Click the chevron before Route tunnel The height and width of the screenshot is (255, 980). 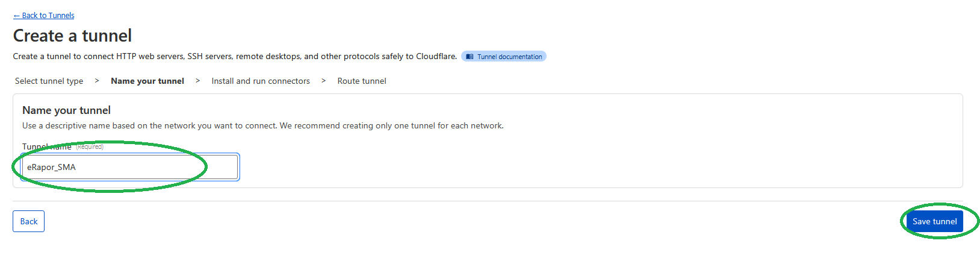tap(323, 81)
